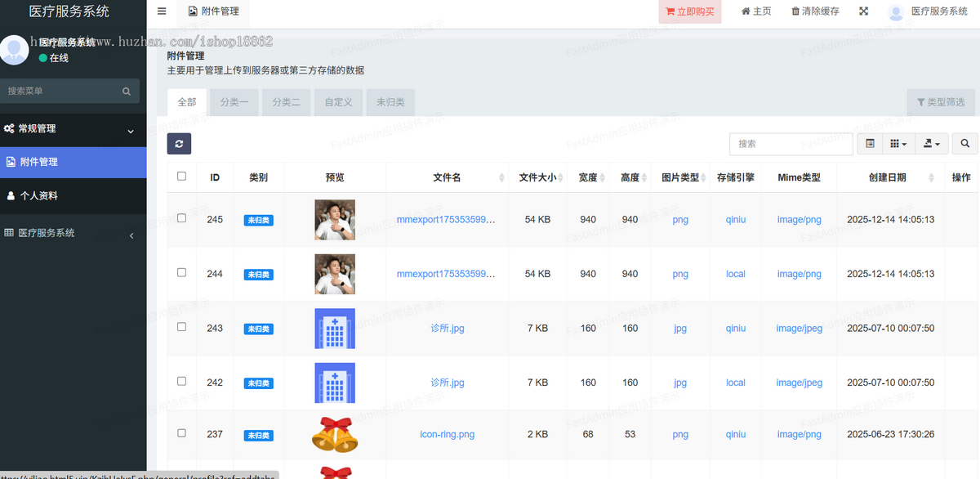Open the export data dropdown
This screenshot has height=479, width=980.
click(x=931, y=144)
